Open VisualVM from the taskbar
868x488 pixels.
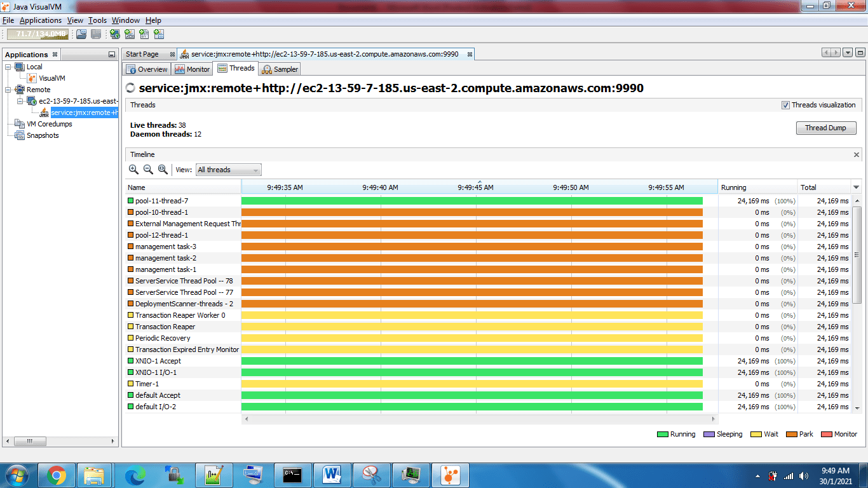450,475
